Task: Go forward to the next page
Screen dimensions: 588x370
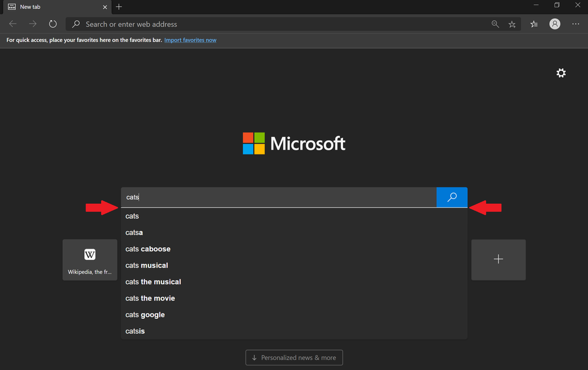Action: pyautogui.click(x=33, y=24)
